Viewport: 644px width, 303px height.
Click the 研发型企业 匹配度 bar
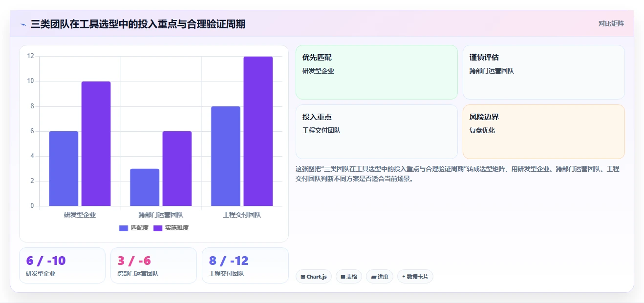coord(64,168)
